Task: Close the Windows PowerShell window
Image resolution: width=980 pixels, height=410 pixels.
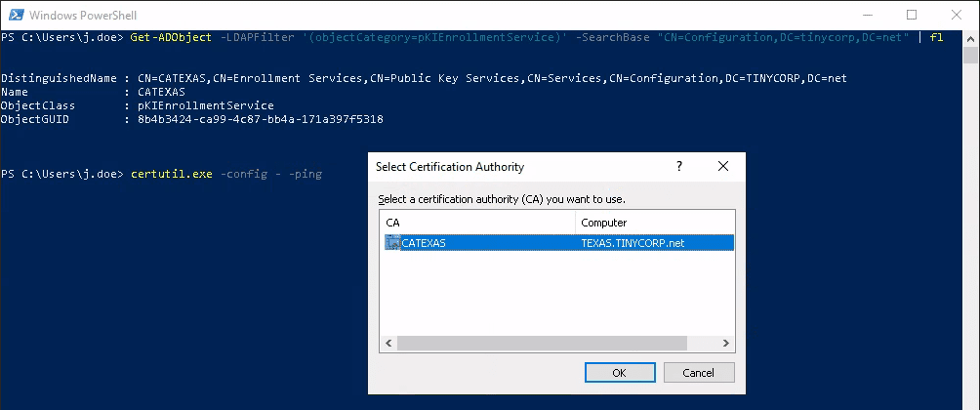Action: [x=957, y=15]
